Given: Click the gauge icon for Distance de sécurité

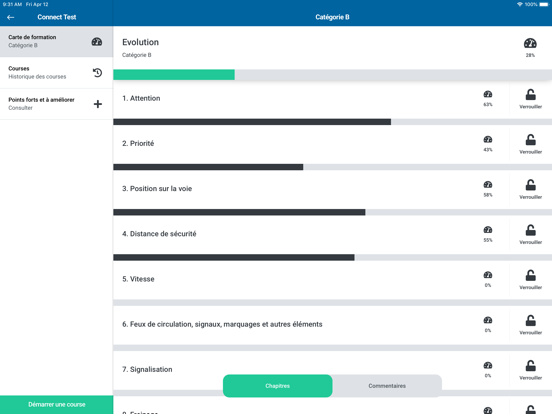Looking at the screenshot, I should pos(488,230).
